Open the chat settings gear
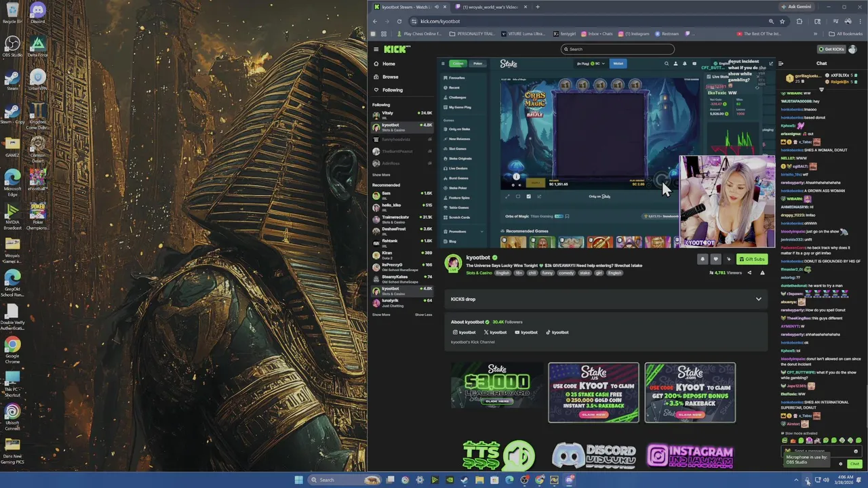 841,464
